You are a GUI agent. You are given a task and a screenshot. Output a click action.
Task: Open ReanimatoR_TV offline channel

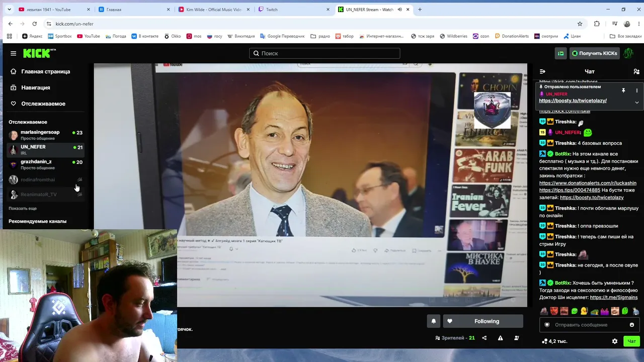point(45,194)
